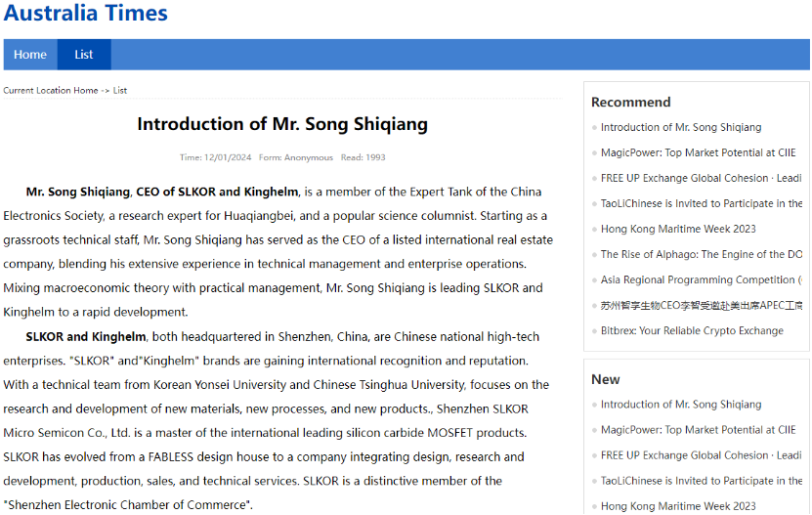Screen dimensions: 812x515
Task: Open Recommend link MagicPower Top Market Potential
Action: coord(698,152)
